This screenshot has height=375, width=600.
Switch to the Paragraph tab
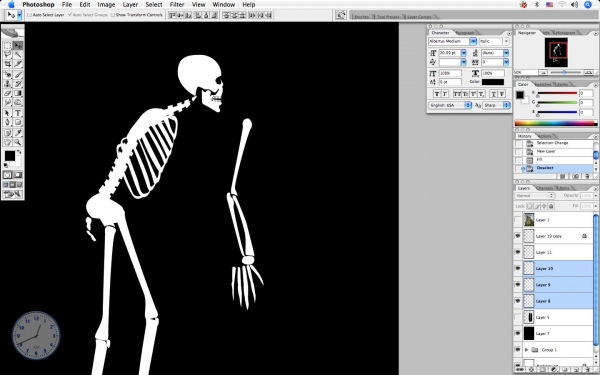click(465, 33)
